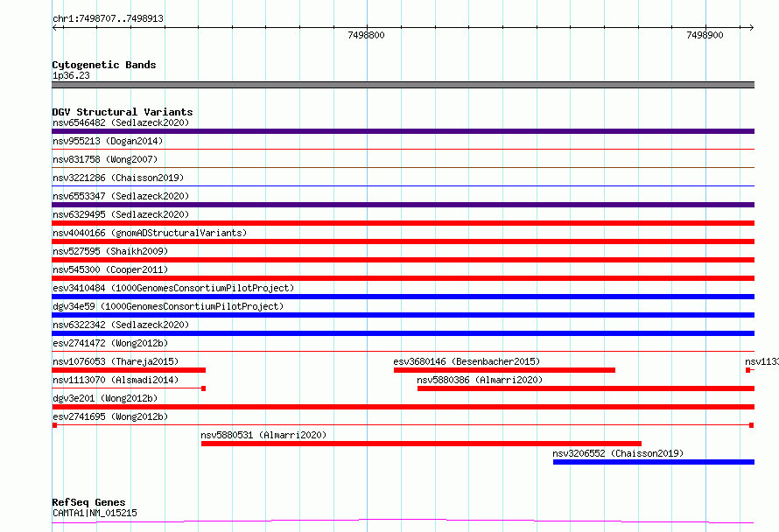The width and height of the screenshot is (779, 532).
Task: Select the nsv6553347 (Sedlazeck2020) label
Action: tap(121, 196)
